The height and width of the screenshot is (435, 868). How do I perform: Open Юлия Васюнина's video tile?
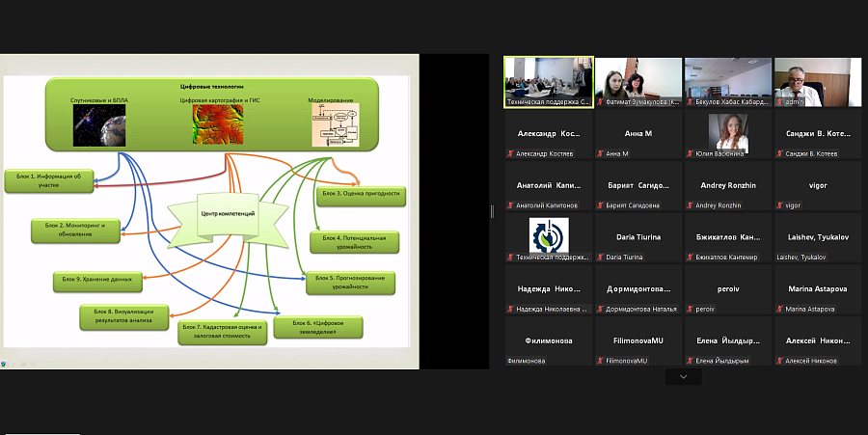pos(728,134)
